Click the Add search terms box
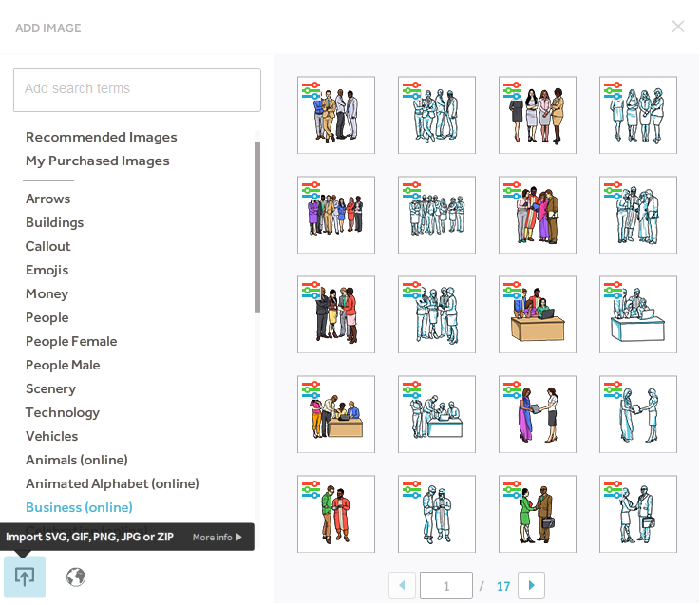 [137, 89]
